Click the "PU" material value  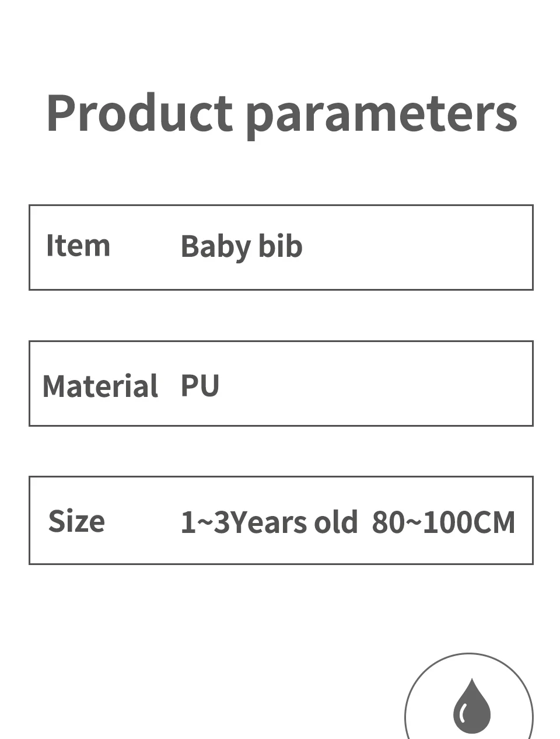tap(200, 385)
